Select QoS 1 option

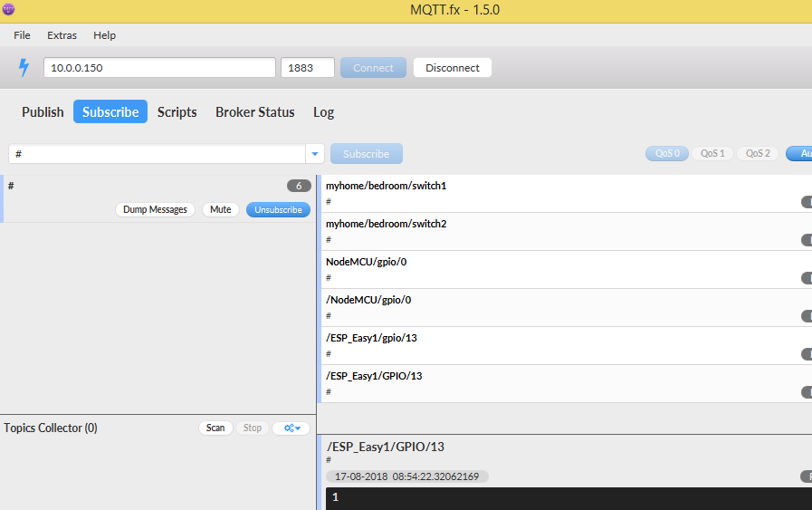712,153
